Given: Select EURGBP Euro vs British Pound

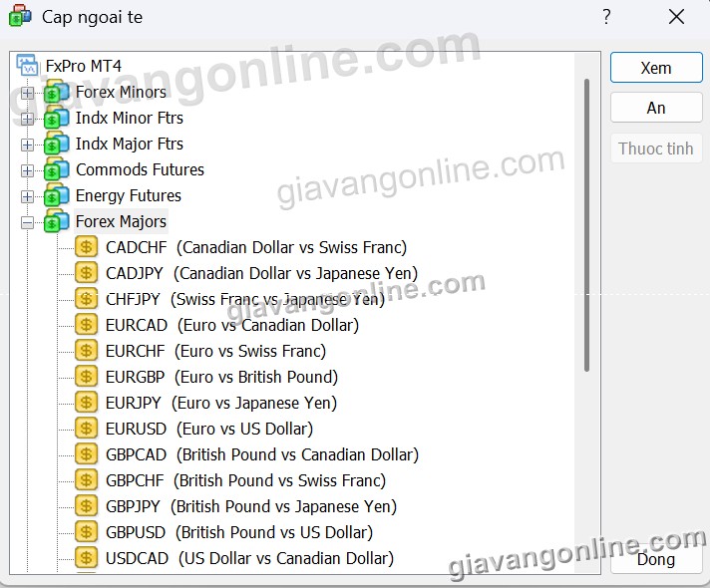Looking at the screenshot, I should pos(221,377).
